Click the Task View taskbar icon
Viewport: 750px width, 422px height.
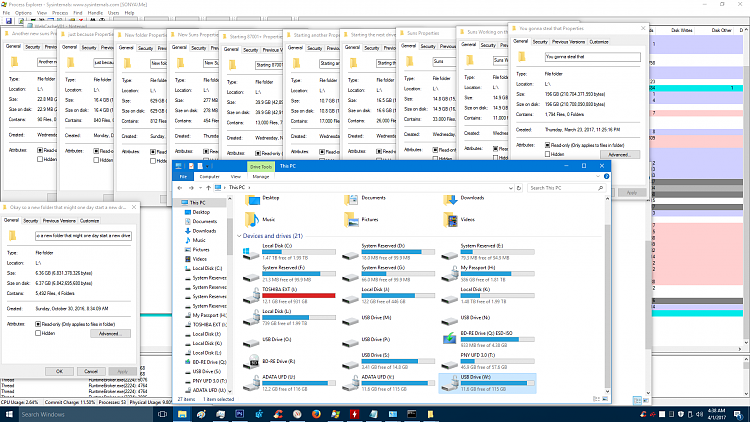point(163,414)
